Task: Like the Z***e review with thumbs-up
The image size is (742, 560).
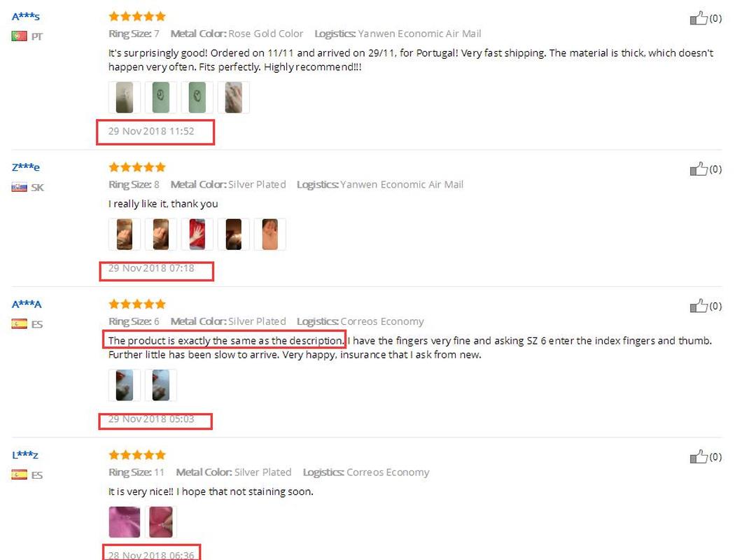Action: coord(699,169)
